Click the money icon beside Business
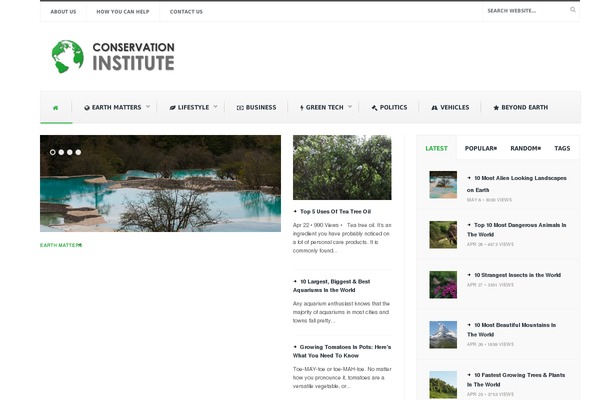Viewport: 600px width, 400px height. coord(240,108)
